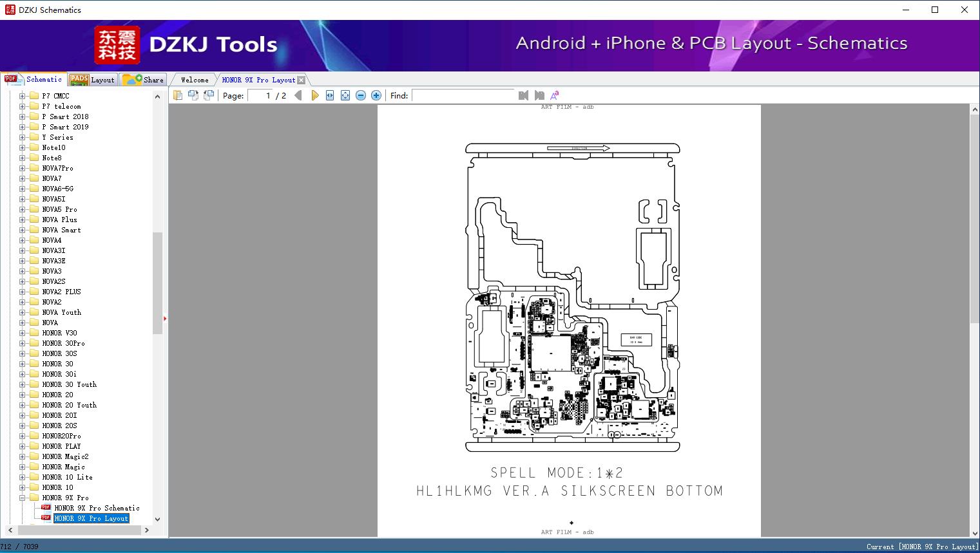This screenshot has height=553, width=980.
Task: Click the next page arrow
Action: 314,95
